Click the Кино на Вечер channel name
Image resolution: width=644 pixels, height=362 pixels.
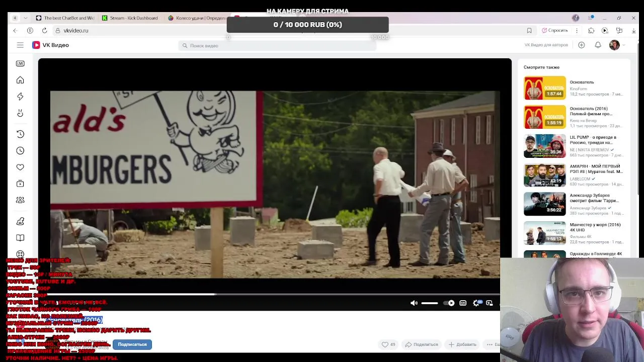point(583,121)
